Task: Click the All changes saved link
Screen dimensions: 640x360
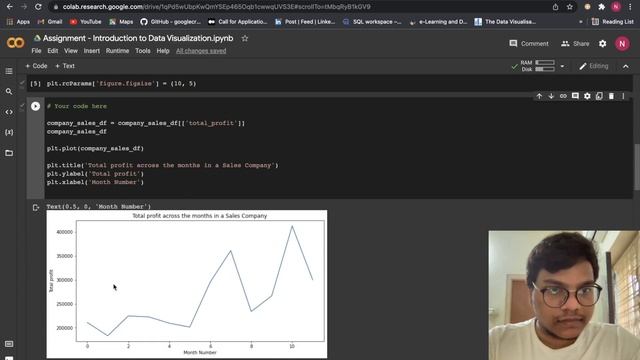Action: pyautogui.click(x=201, y=51)
